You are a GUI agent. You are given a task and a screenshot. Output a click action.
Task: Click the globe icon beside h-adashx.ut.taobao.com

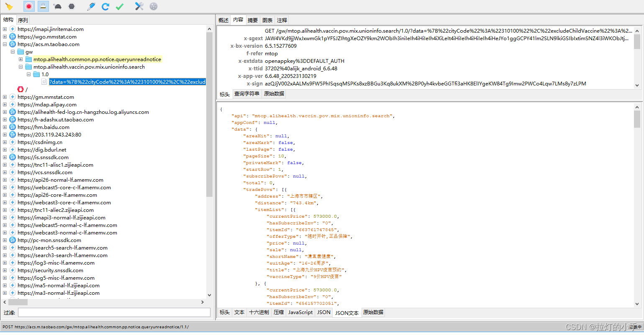point(13,120)
